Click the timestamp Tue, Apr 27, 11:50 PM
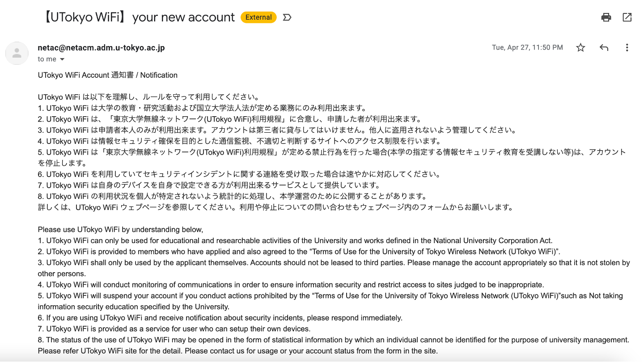Screen dimensions: 644x362 (527, 47)
